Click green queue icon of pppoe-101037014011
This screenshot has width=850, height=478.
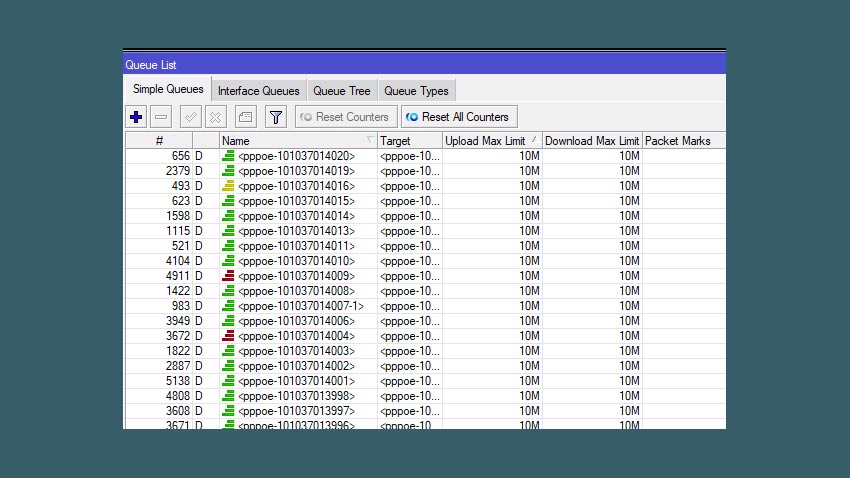[x=228, y=246]
